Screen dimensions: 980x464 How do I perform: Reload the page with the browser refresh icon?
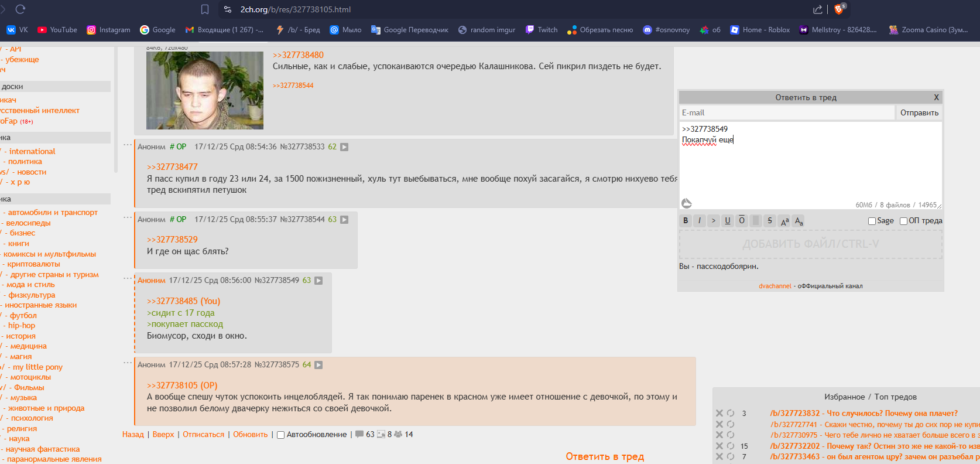(x=20, y=9)
